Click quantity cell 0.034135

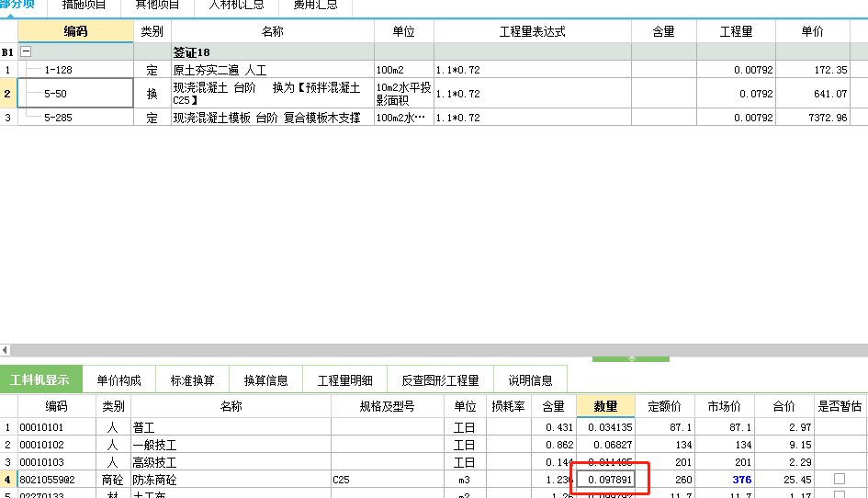[605, 427]
